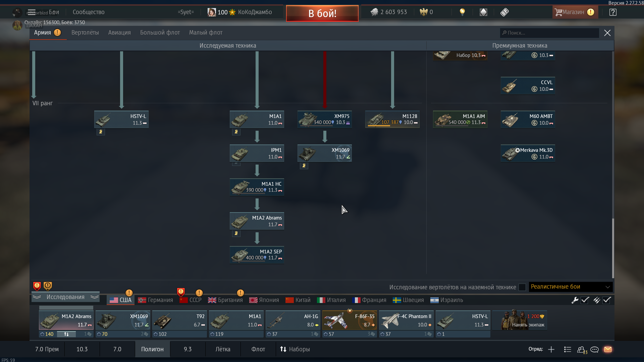
Task: Select the Britain nation tab
Action: click(225, 300)
